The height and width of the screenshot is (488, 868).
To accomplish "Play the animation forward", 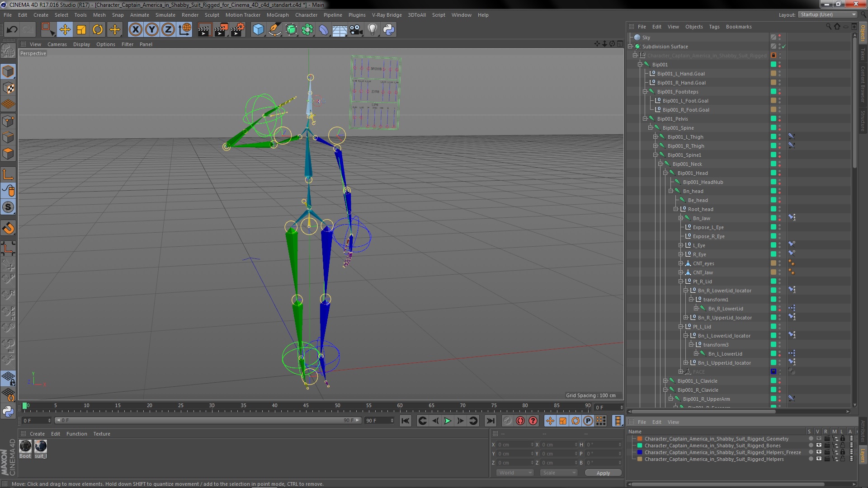I will 448,421.
